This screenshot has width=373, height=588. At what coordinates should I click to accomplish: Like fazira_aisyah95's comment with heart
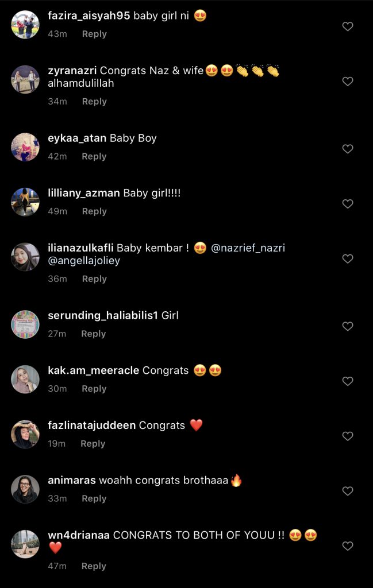348,26
